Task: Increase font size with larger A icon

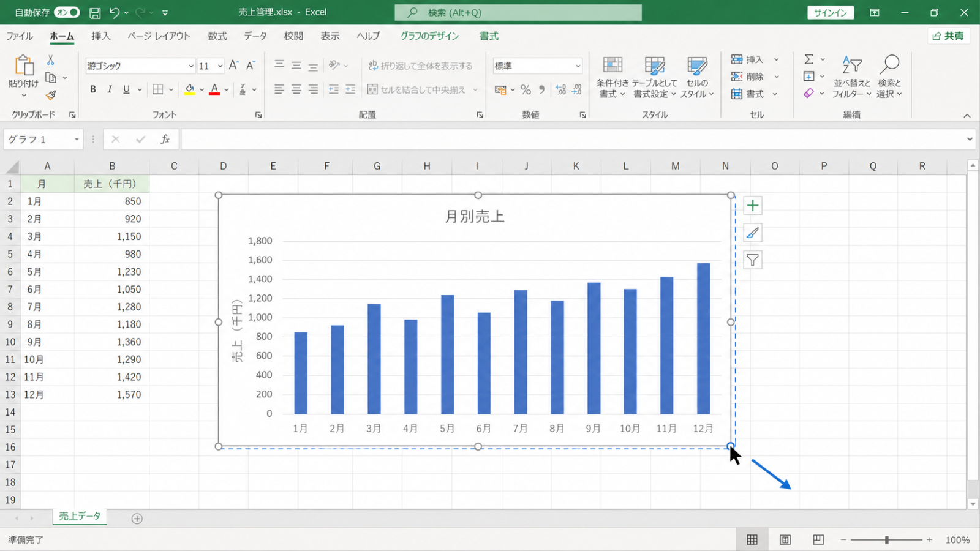Action: [233, 66]
